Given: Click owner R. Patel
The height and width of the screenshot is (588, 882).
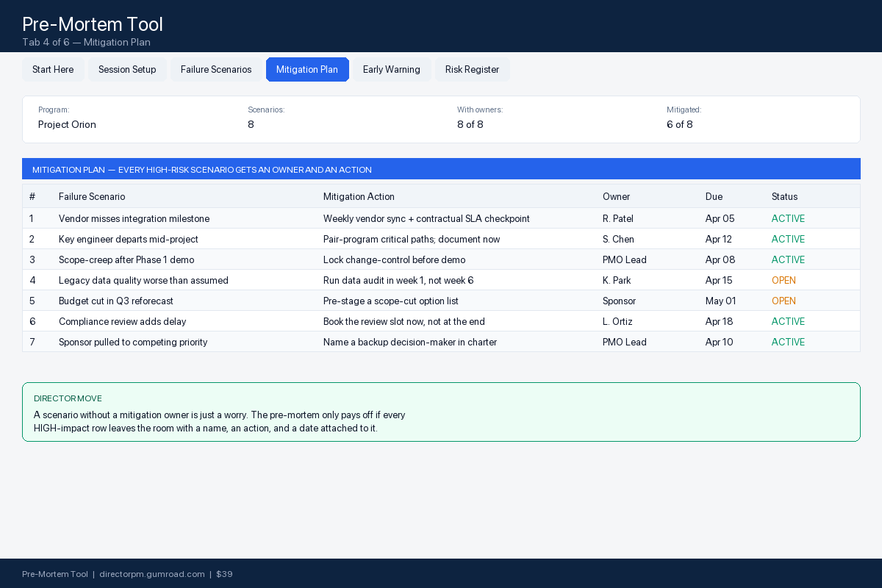Looking at the screenshot, I should pos(618,219).
